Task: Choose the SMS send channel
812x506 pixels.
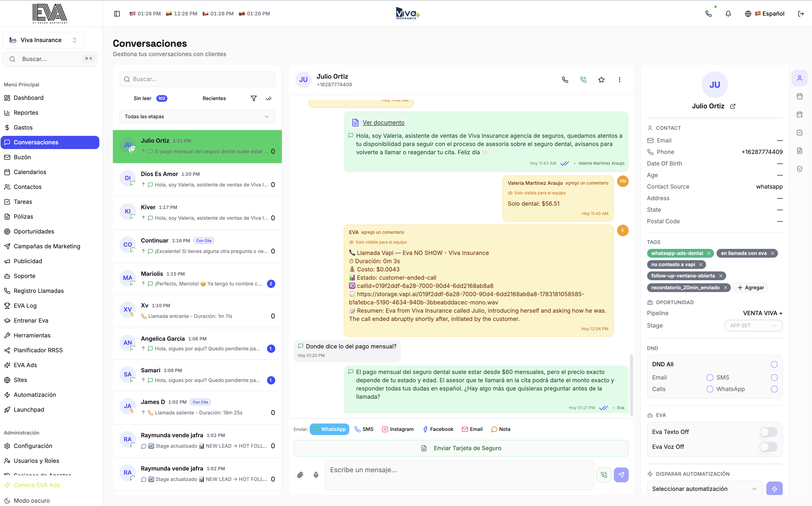Action: click(x=364, y=429)
